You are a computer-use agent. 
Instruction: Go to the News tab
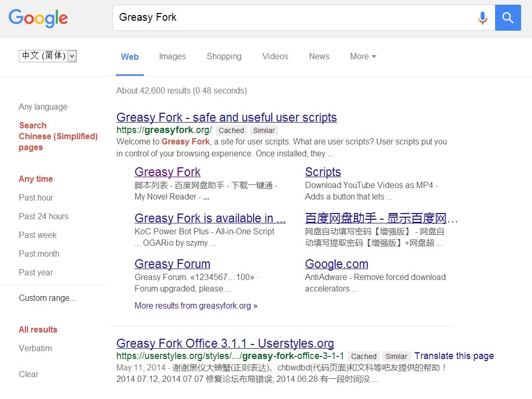point(319,57)
